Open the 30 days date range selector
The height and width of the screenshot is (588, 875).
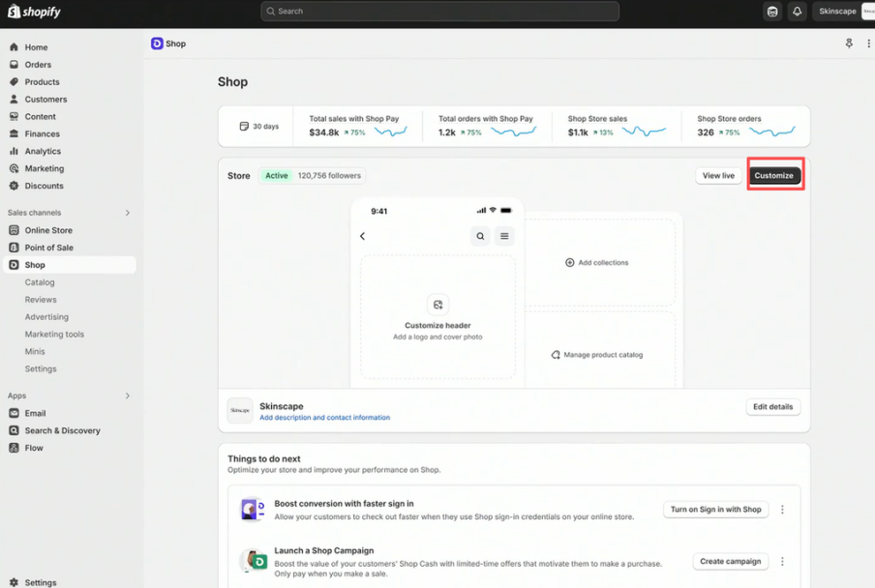[259, 127]
